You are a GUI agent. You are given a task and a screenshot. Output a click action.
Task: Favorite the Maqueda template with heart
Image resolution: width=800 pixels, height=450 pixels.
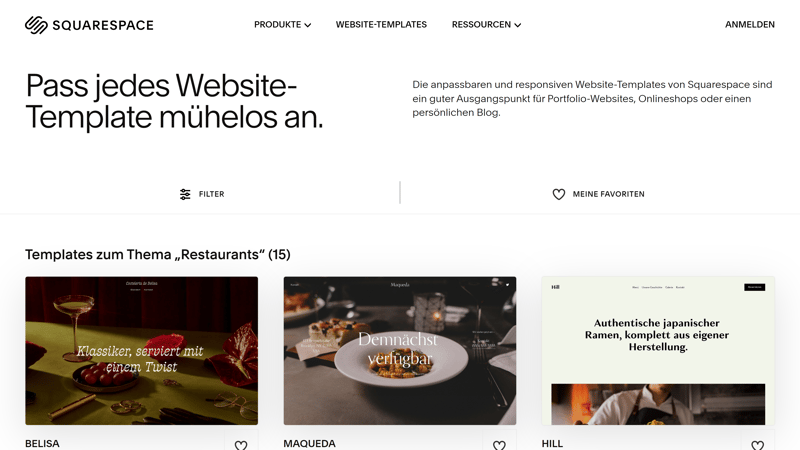pyautogui.click(x=499, y=445)
